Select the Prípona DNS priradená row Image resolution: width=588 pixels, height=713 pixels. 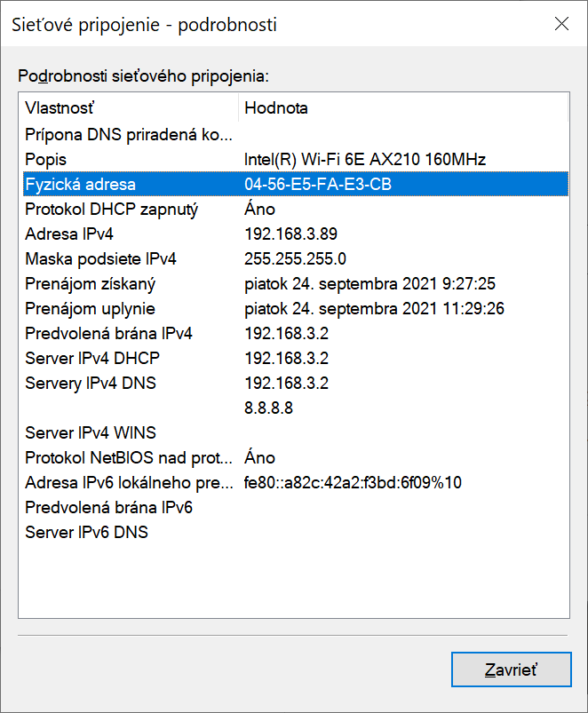[x=129, y=135]
